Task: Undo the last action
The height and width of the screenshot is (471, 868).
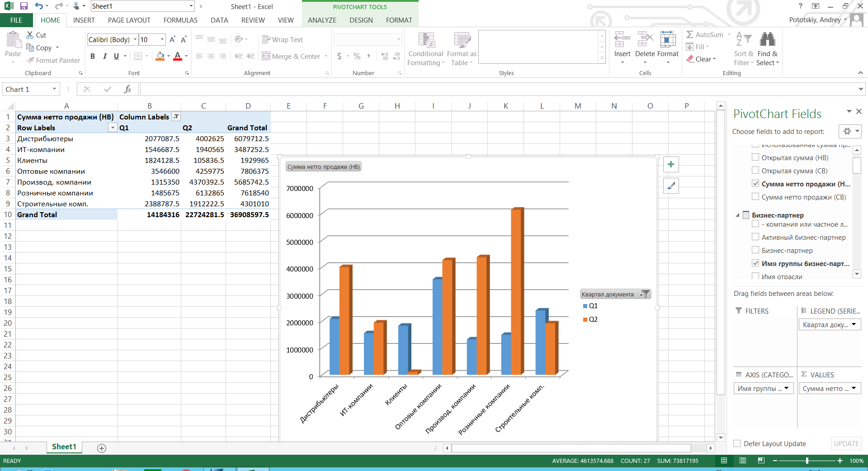Action: point(39,6)
